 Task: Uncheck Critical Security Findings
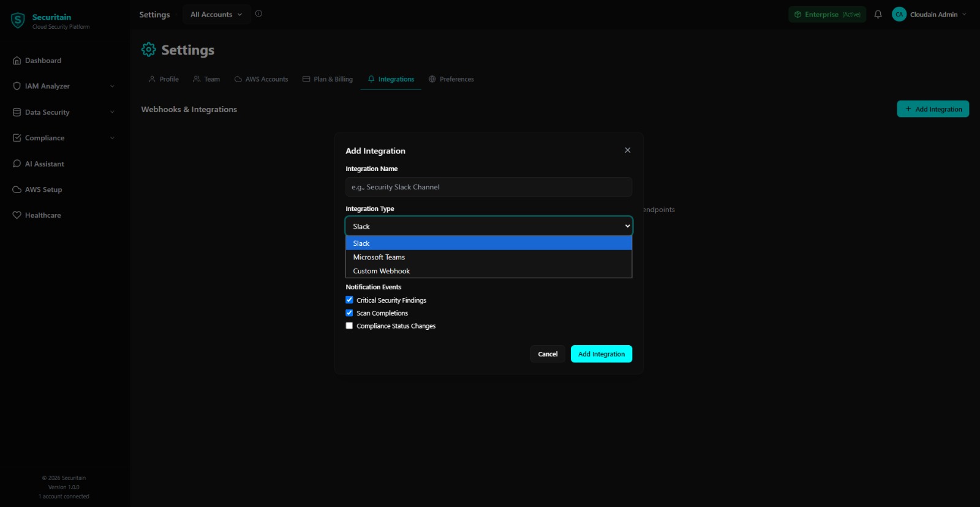pos(349,300)
